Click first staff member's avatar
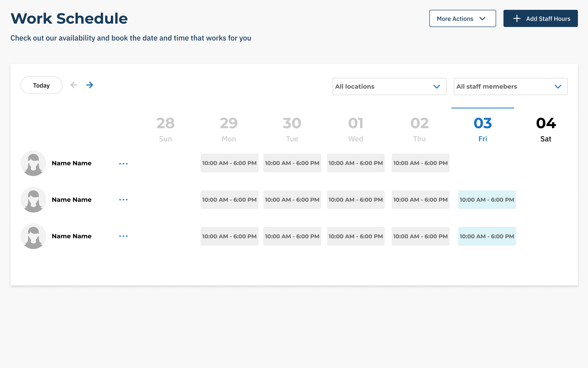 click(x=33, y=163)
